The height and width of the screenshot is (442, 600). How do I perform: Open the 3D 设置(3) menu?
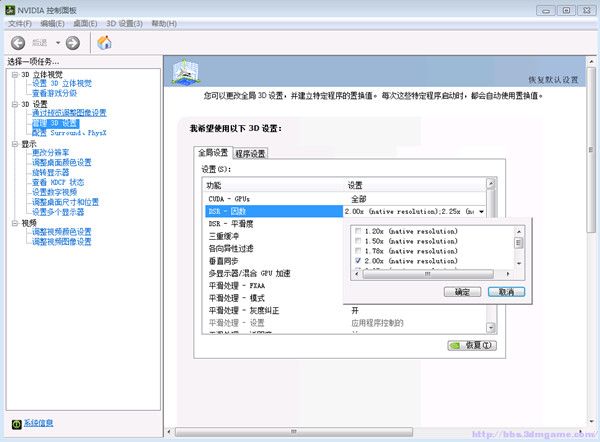pos(124,24)
